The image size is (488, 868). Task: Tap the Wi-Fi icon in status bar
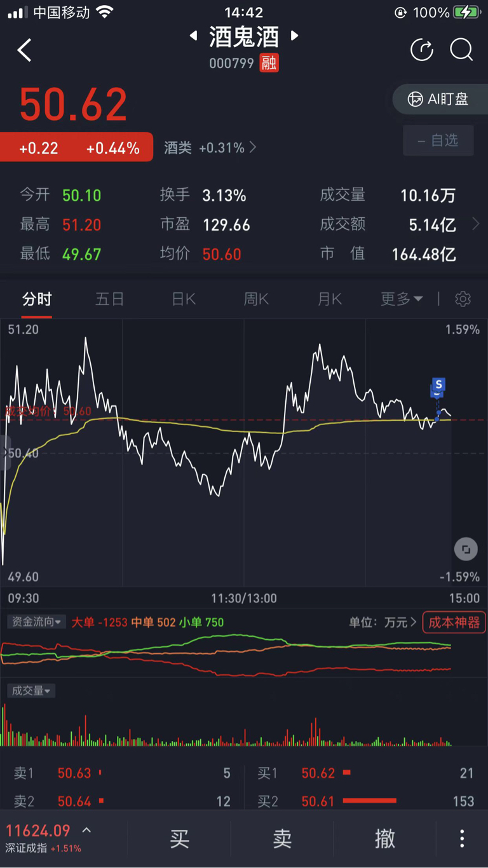(x=105, y=12)
